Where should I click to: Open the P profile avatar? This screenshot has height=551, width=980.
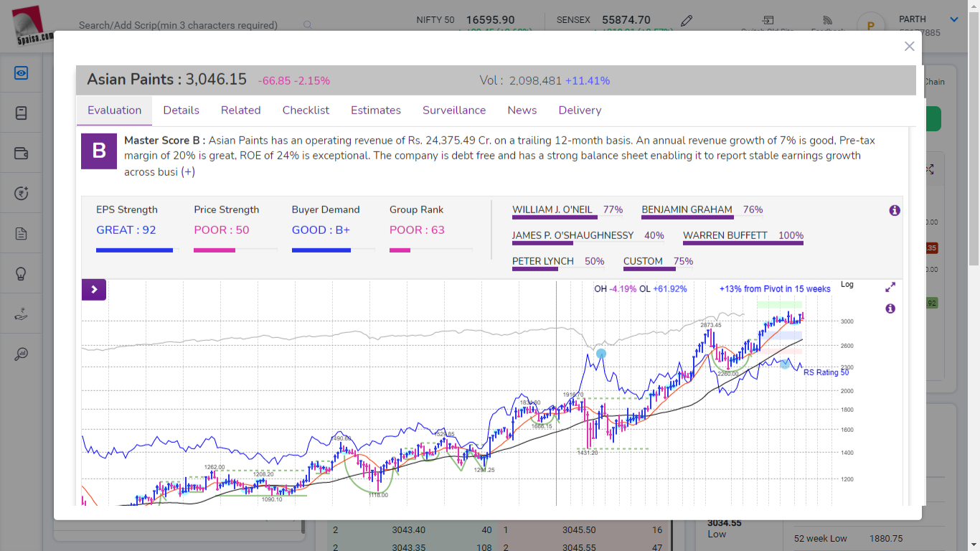click(x=871, y=26)
